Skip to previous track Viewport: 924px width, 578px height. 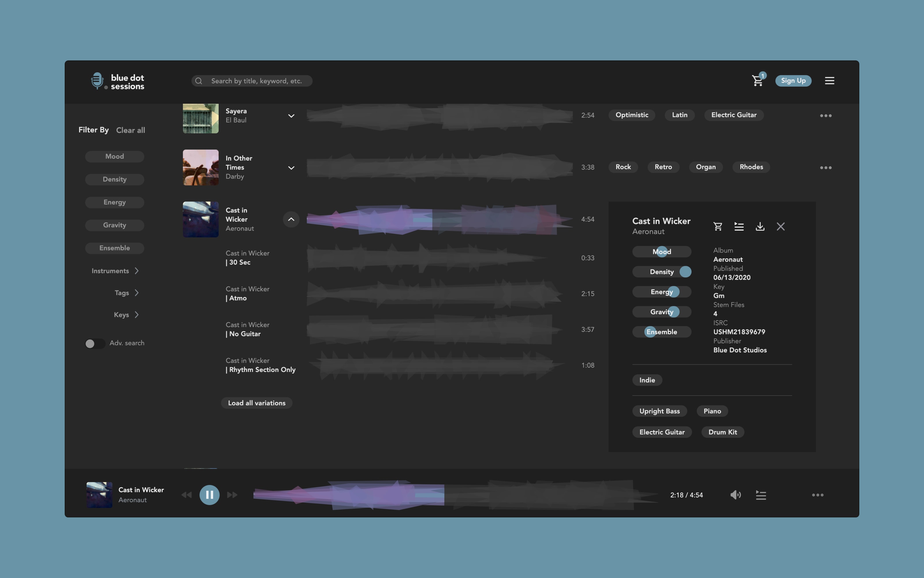(186, 495)
